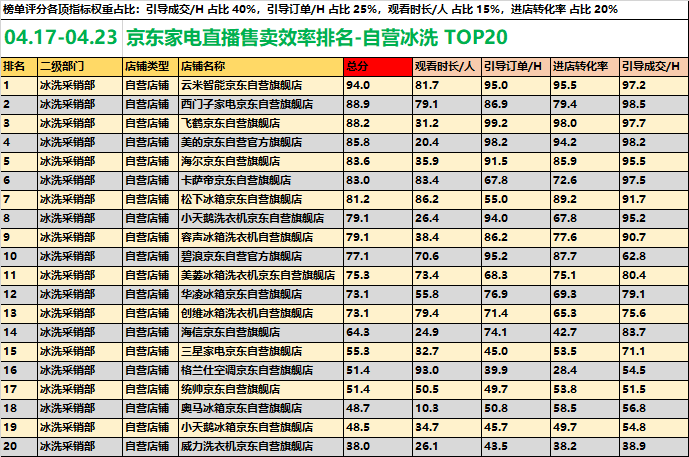Select watch duration 10.3 in 奥马 row

[x=447, y=408]
